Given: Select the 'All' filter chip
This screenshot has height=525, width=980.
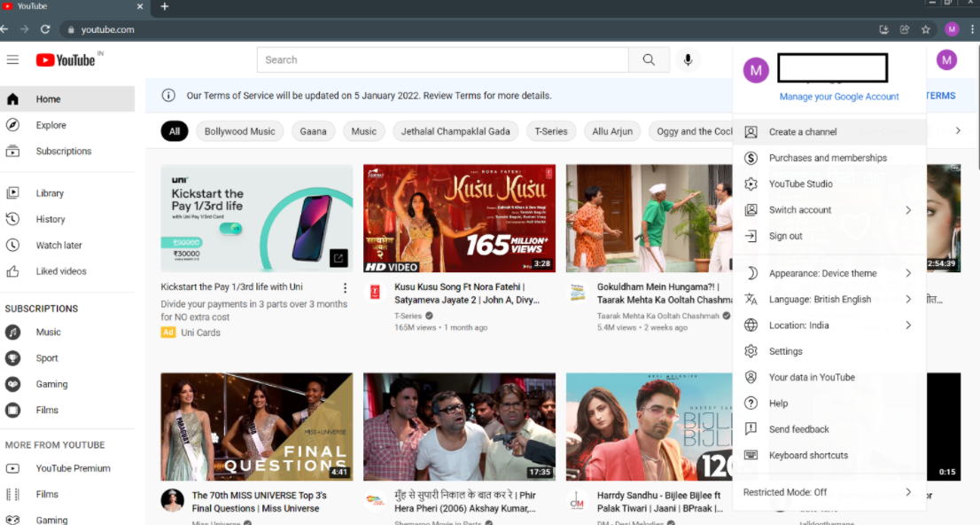Looking at the screenshot, I should 175,131.
